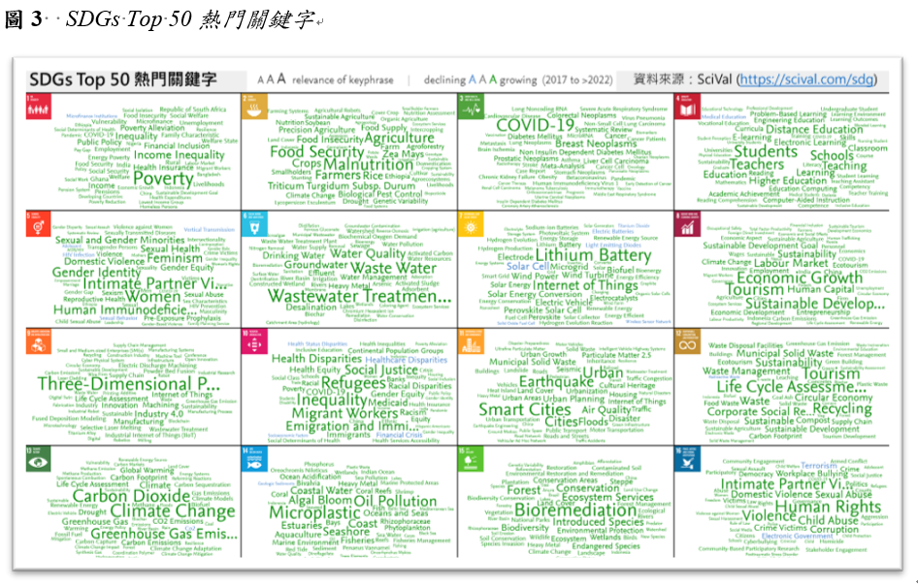Select the keyword 'Industry 4.0'
The image size is (918, 588).
[x=159, y=413]
